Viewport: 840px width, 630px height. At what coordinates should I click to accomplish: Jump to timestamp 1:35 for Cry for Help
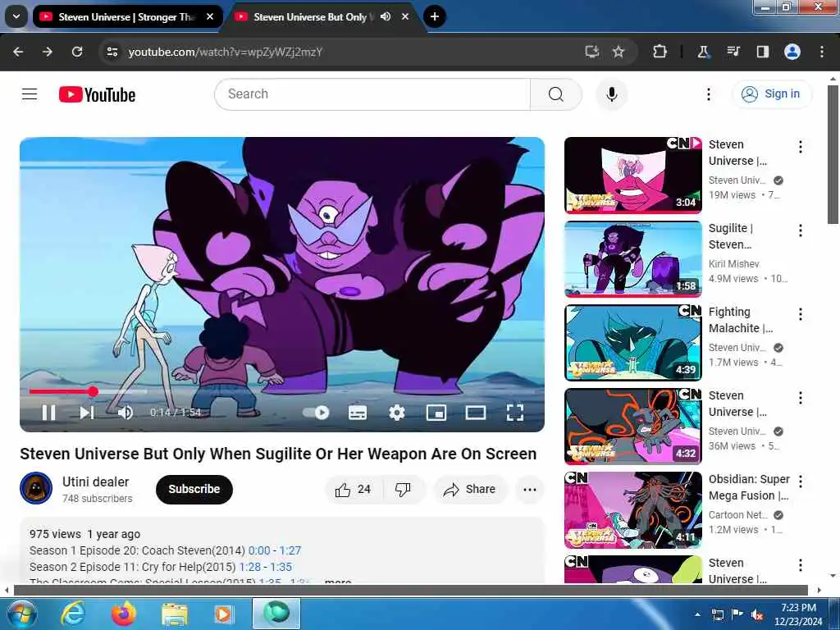tap(281, 567)
